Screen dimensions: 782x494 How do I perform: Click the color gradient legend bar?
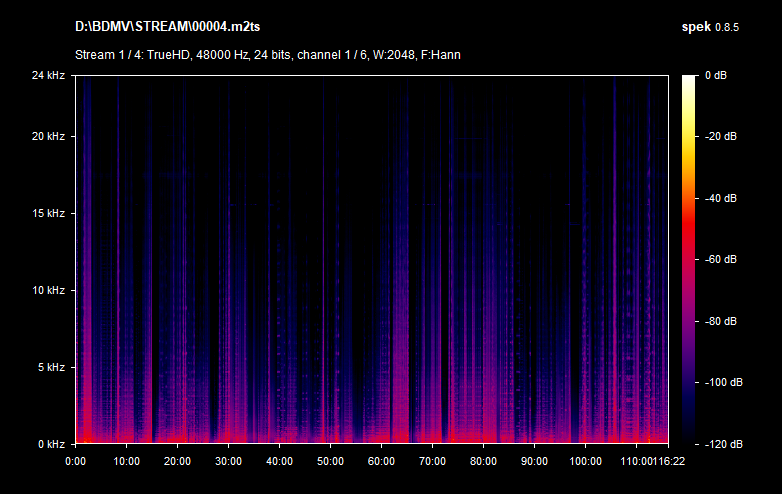click(x=688, y=259)
